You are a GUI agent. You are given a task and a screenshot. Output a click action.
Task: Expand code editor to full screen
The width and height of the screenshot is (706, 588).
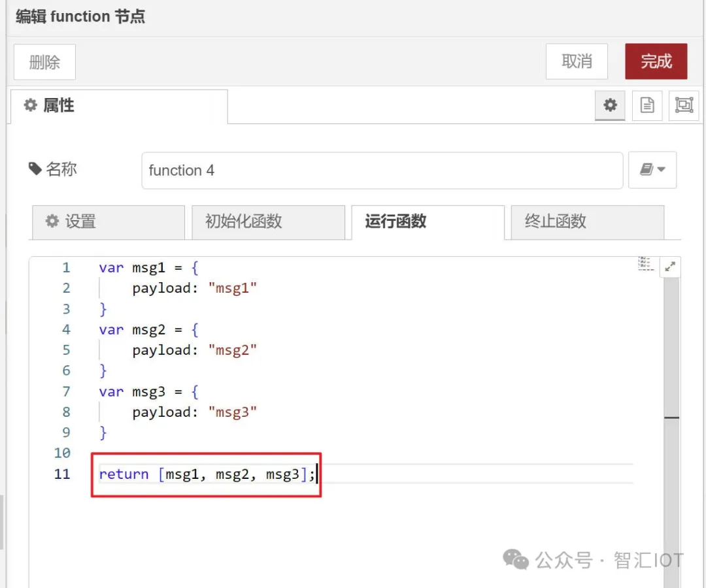click(670, 267)
